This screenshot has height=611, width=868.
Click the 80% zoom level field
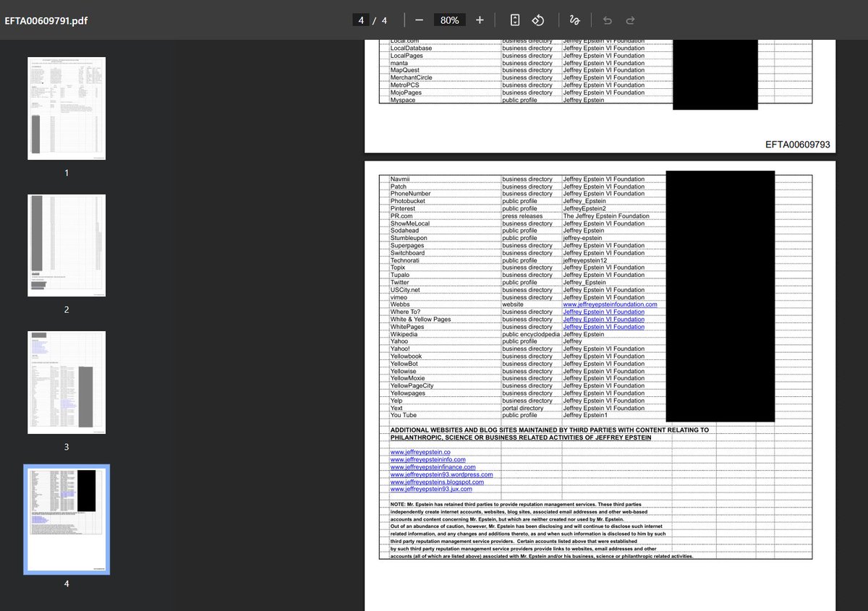point(450,20)
